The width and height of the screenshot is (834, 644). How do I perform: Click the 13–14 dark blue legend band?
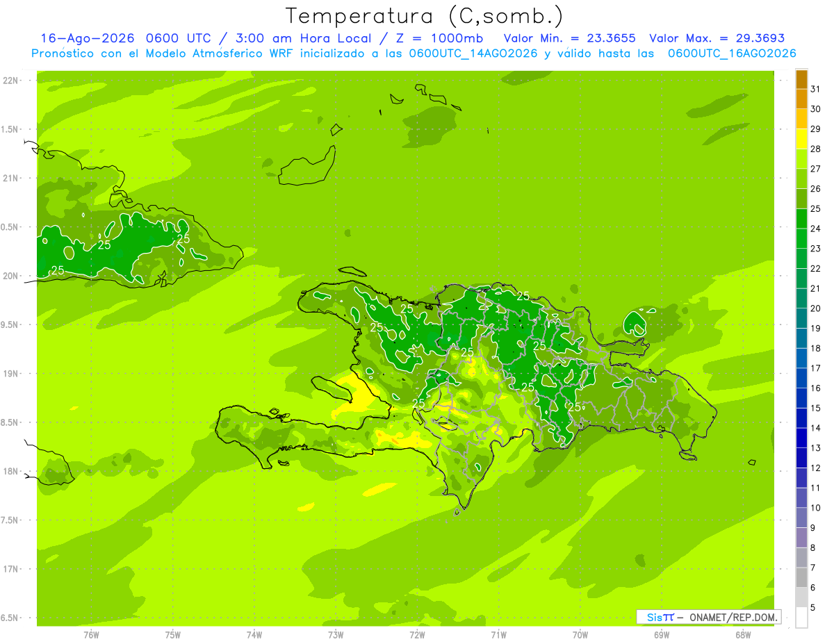(x=801, y=438)
